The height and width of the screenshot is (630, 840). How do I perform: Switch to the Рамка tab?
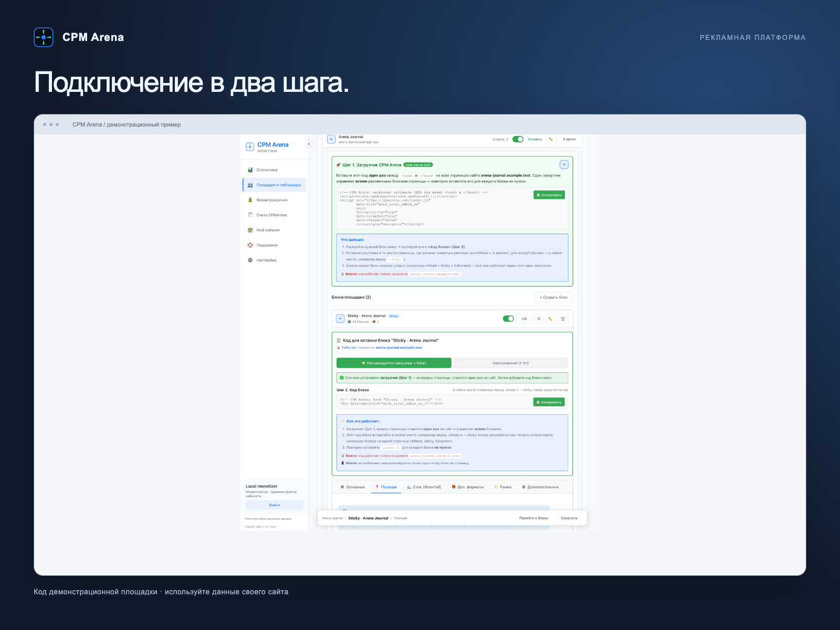coord(503,487)
